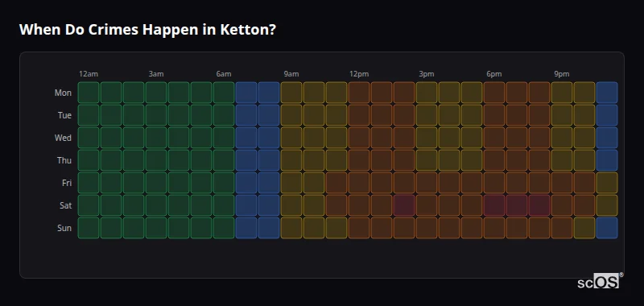Click the "Mon" row label
Screen dimensions: 644x306
(63, 93)
